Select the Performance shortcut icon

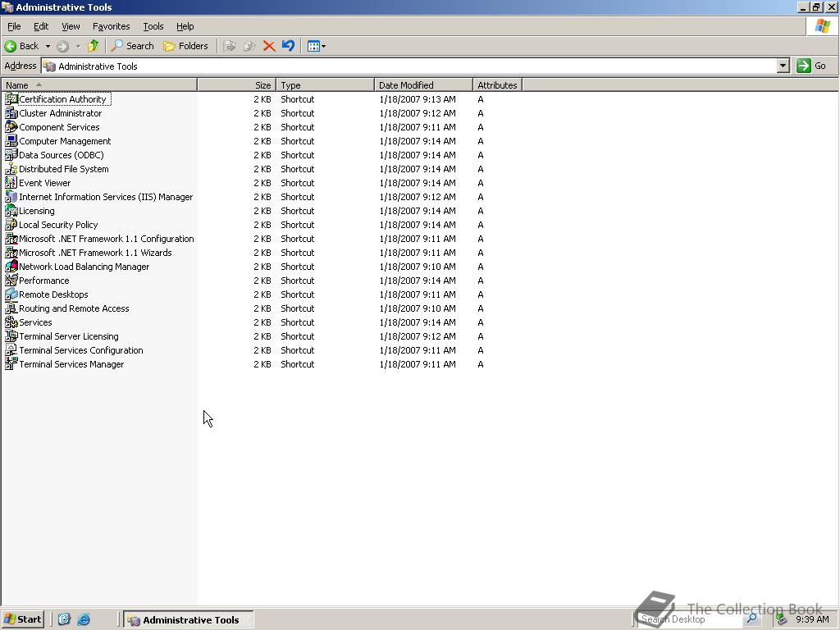click(x=11, y=281)
